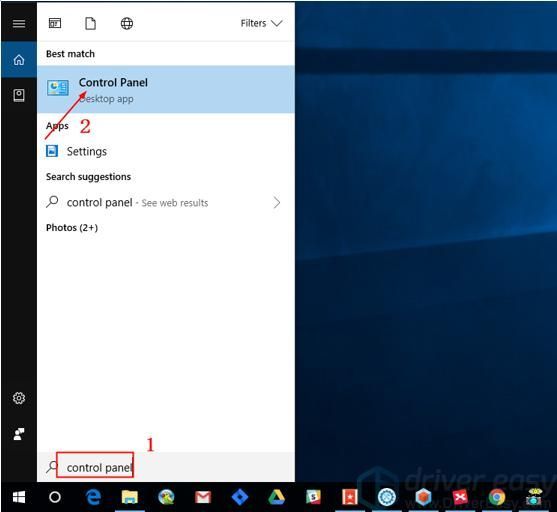The height and width of the screenshot is (512, 557).
Task: Open the Settings app result
Action: point(166,151)
